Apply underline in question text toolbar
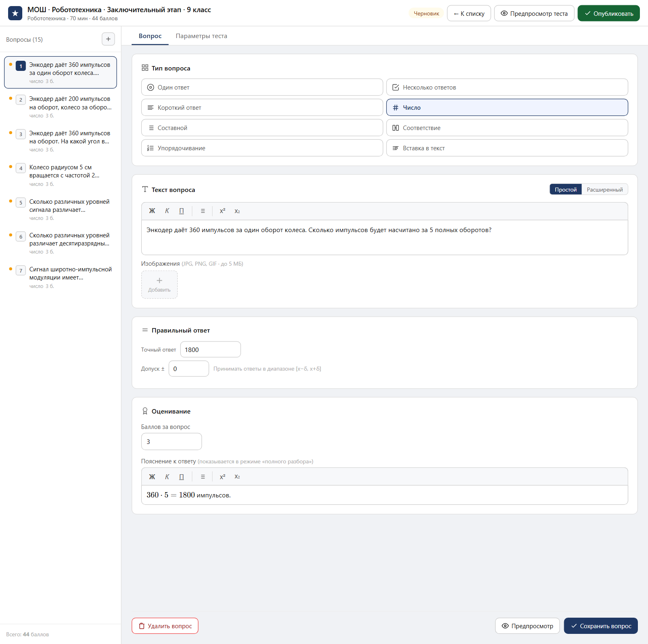The height and width of the screenshot is (644, 648). point(181,211)
